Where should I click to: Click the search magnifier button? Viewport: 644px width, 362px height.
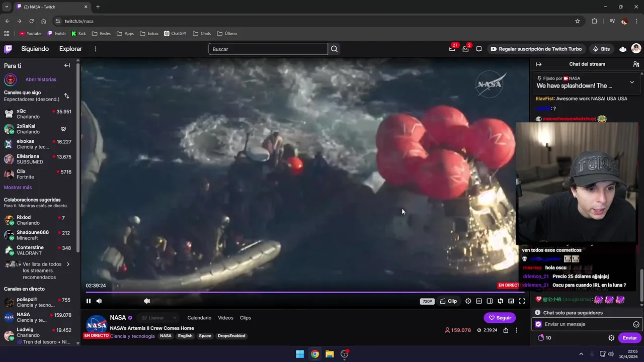[334, 49]
